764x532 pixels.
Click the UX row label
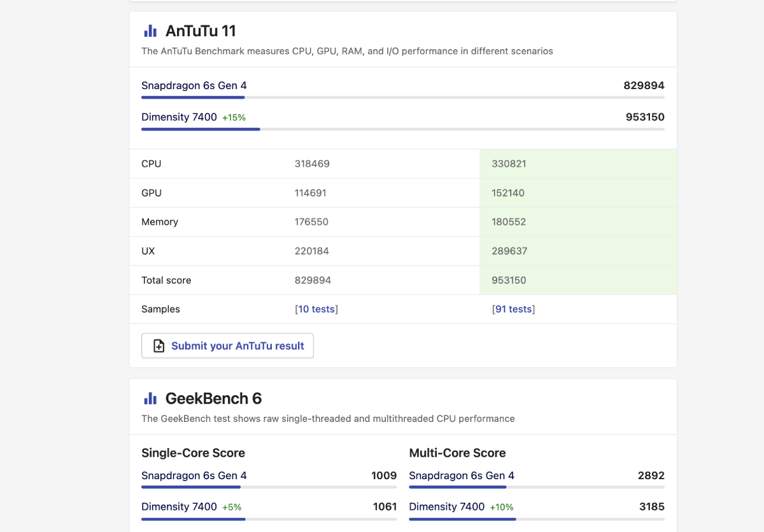coord(148,251)
